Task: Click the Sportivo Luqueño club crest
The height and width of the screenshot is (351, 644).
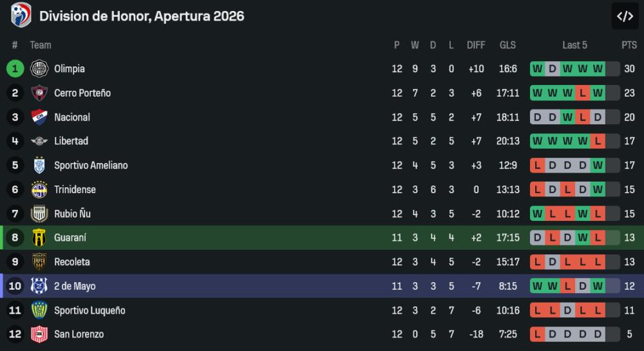Action: coord(39,310)
